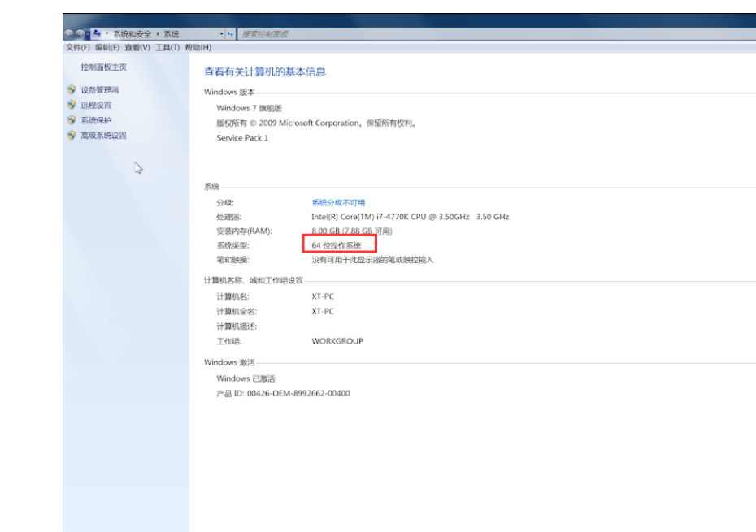756x532 pixels.
Task: Open the 文件(F) menu
Action: (77, 48)
